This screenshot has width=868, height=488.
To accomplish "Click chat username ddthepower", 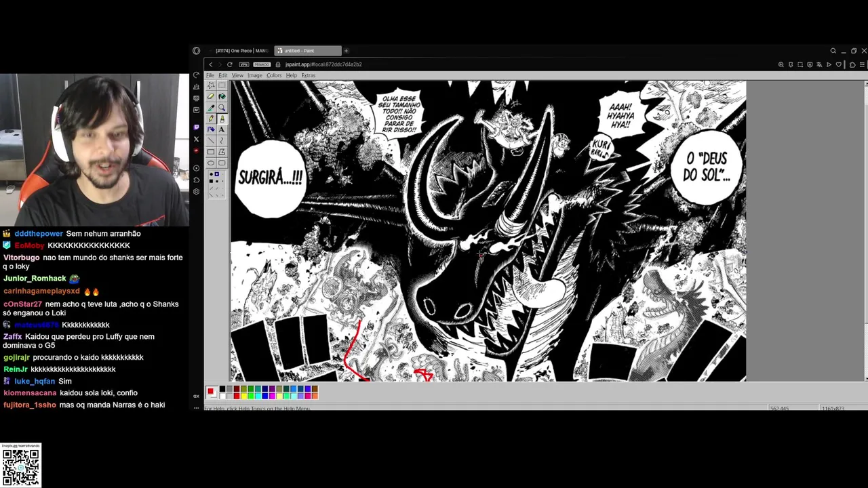I will (x=39, y=233).
